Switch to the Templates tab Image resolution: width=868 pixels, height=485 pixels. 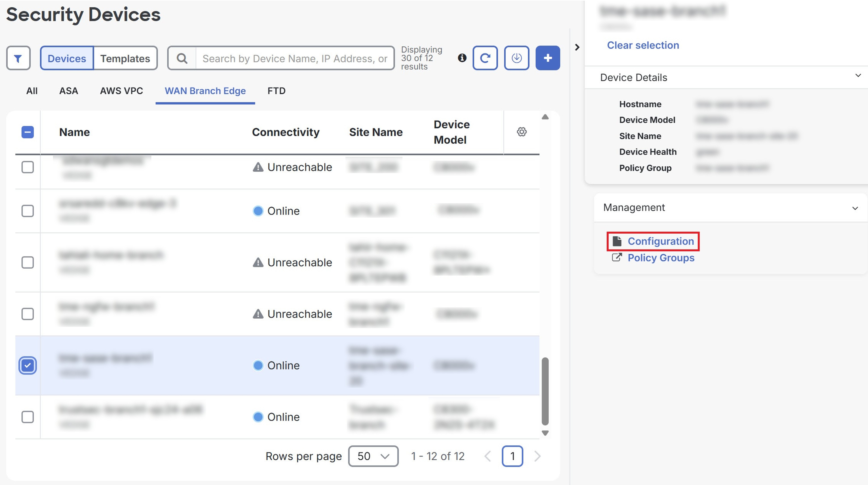point(125,58)
